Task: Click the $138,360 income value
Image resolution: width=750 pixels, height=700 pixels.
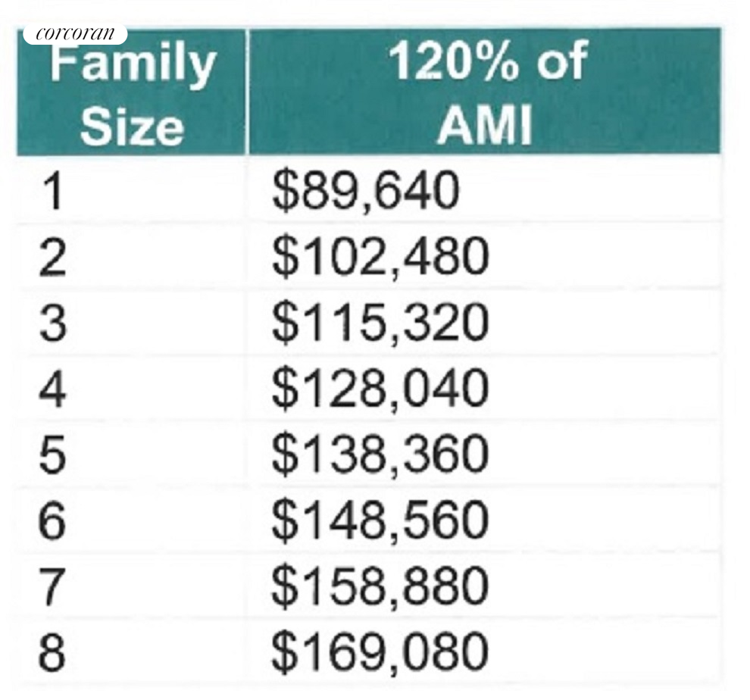Action: click(380, 455)
